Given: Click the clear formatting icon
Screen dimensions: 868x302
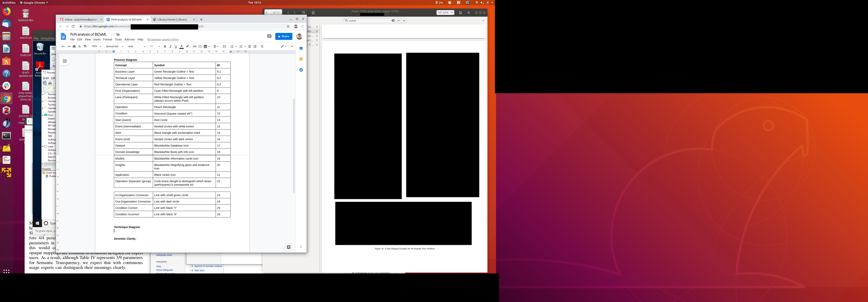Looking at the screenshot, I should click(x=262, y=46).
